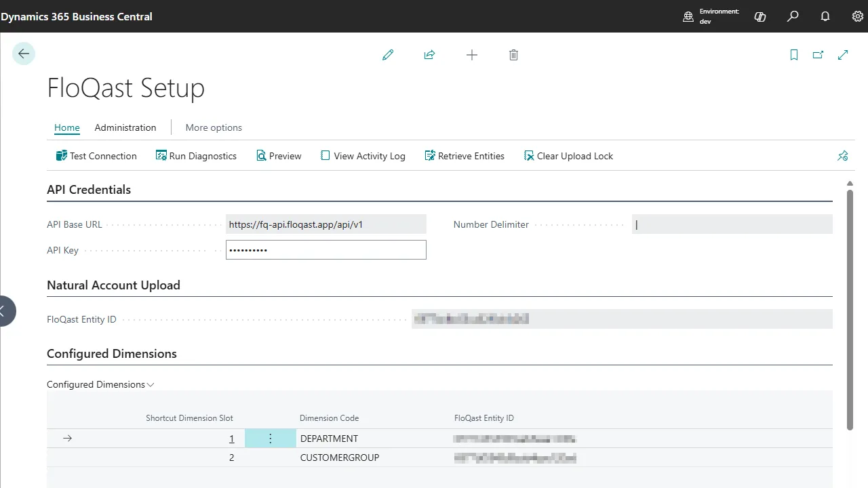The width and height of the screenshot is (868, 488).
Task: Click FloQast Entity ID column header
Action: (484, 418)
